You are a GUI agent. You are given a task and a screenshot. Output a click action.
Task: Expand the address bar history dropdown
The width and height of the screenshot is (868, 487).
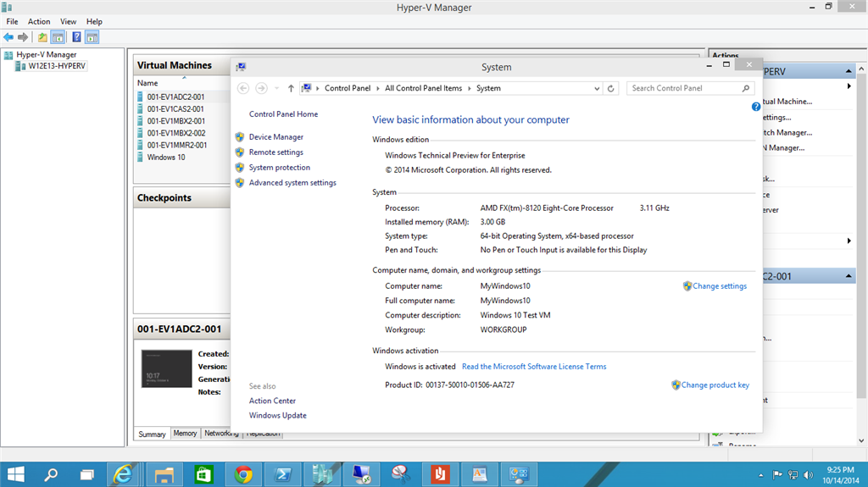click(597, 89)
